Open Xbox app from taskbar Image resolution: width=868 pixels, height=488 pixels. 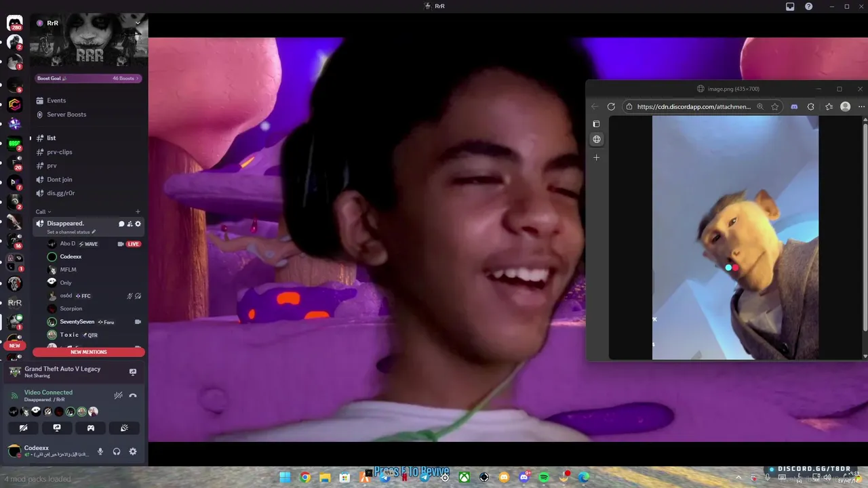464,477
